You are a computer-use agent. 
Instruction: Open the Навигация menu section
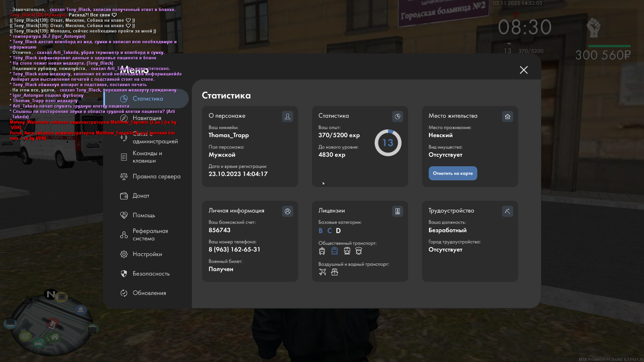(147, 118)
